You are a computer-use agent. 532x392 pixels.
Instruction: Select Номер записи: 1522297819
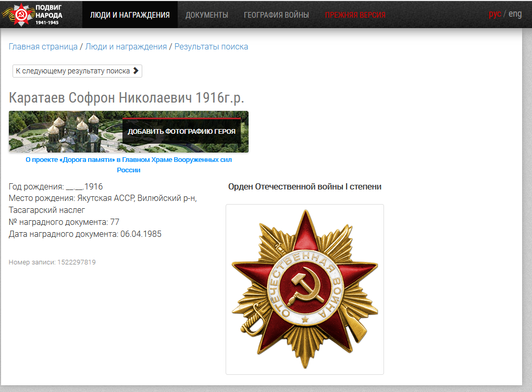pyautogui.click(x=52, y=262)
